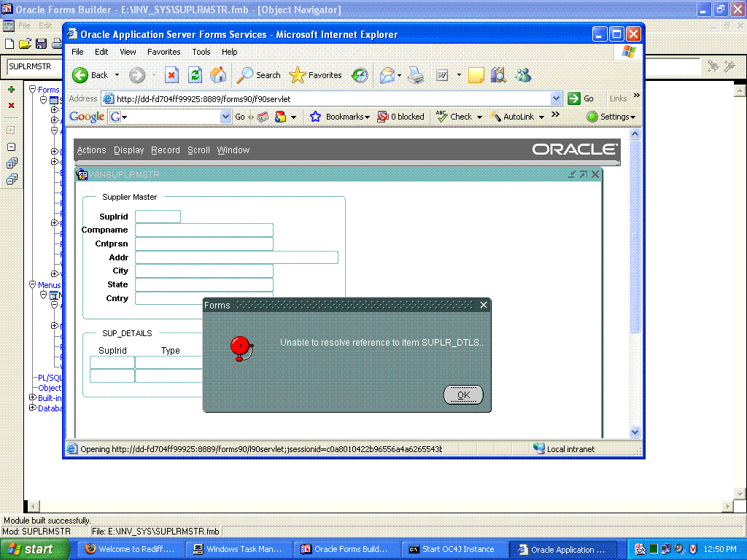This screenshot has height=560, width=747.
Task: Click the Suplrid input field
Action: click(158, 217)
